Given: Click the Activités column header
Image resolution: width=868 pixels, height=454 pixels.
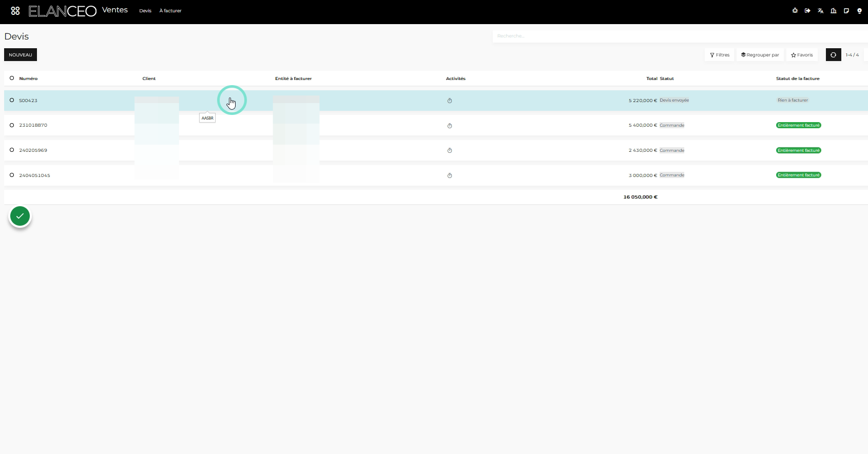Looking at the screenshot, I should [456, 78].
